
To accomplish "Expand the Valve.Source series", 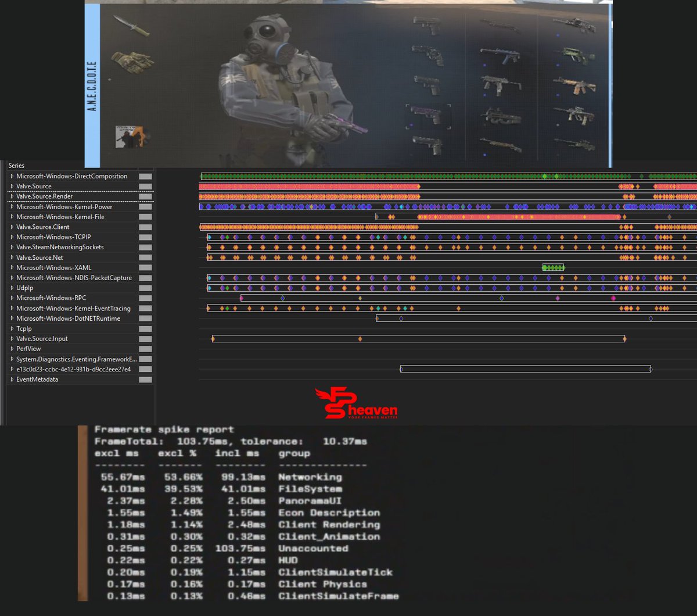I will coord(12,187).
